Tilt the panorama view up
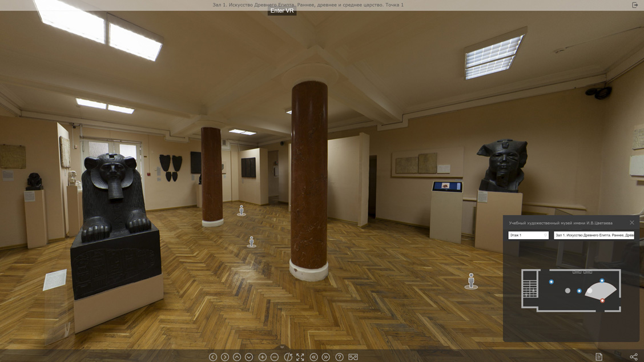Image resolution: width=644 pixels, height=362 pixels. (x=237, y=357)
